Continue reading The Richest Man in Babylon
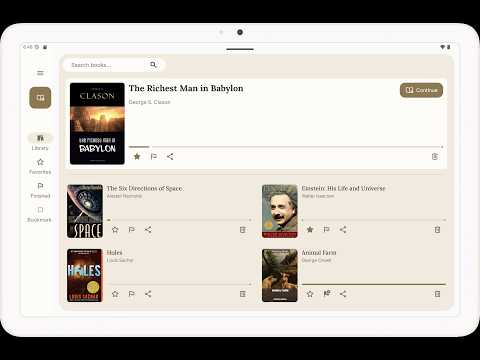Image resolution: width=480 pixels, height=360 pixels. tap(421, 90)
